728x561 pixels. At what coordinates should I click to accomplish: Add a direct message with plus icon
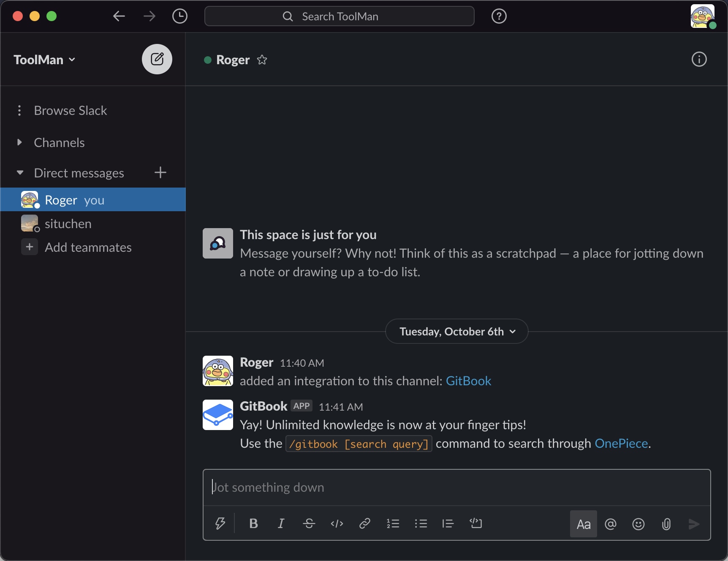pyautogui.click(x=160, y=172)
